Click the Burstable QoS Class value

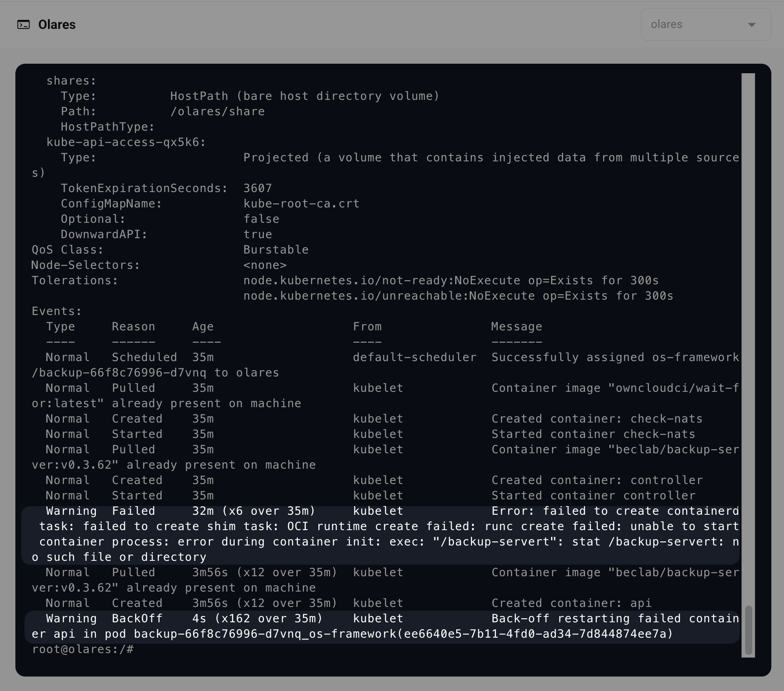(276, 250)
